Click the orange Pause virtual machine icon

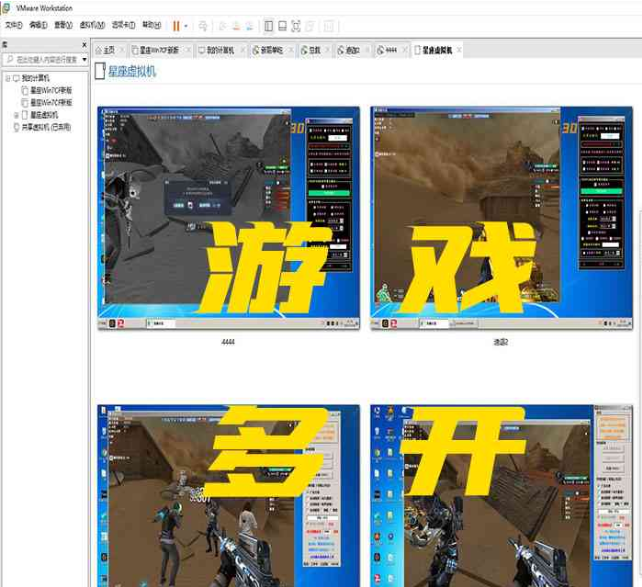(x=176, y=25)
